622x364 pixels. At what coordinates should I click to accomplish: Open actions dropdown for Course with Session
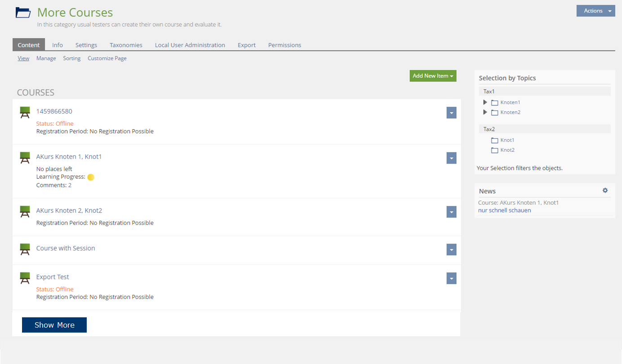point(451,250)
